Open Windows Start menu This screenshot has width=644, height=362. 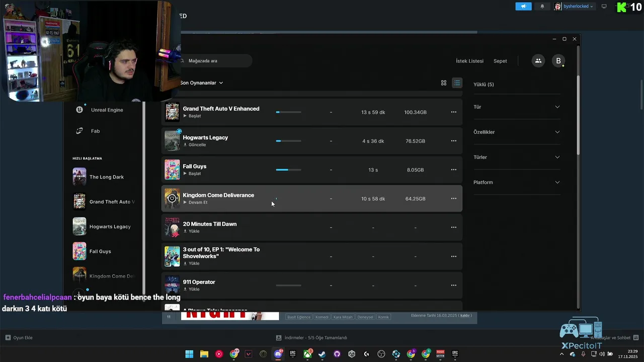pyautogui.click(x=189, y=354)
